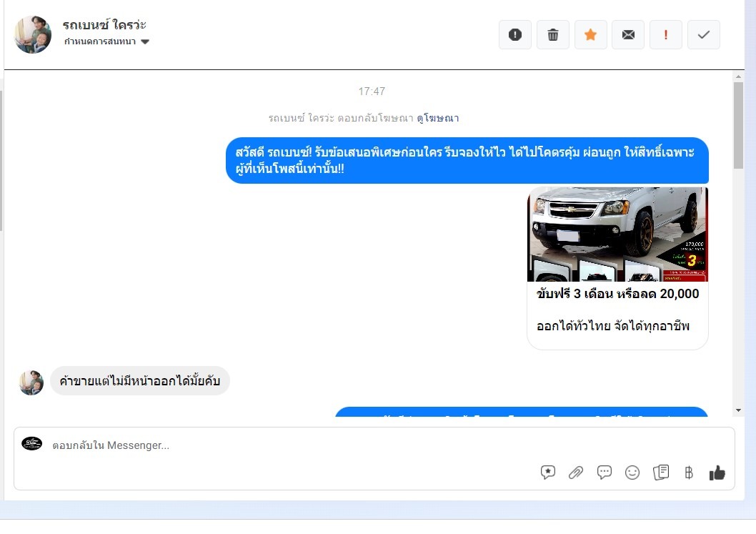The image size is (756, 534).
Task: Open the emoji smiley picker
Action: 632,473
